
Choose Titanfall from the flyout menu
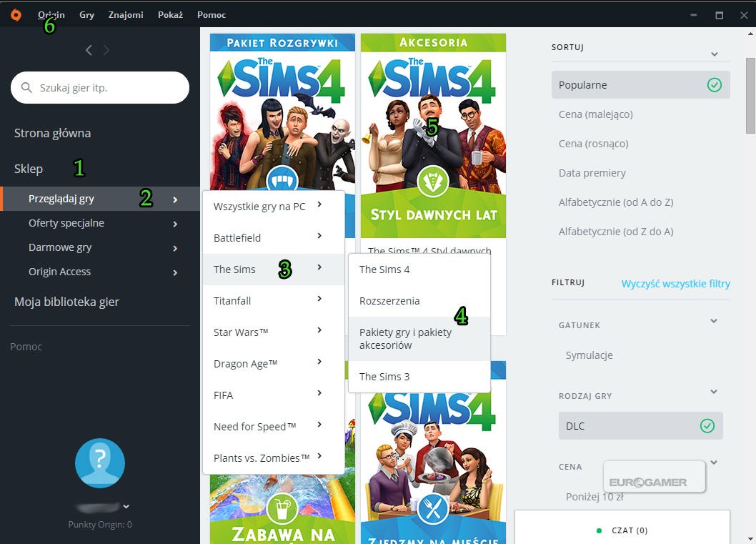pos(274,301)
